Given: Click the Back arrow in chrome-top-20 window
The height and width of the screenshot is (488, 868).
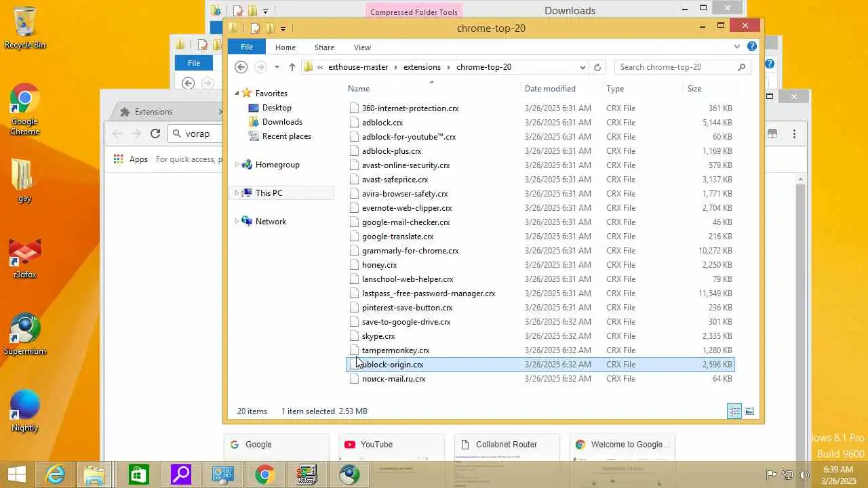Looking at the screenshot, I should (x=241, y=67).
